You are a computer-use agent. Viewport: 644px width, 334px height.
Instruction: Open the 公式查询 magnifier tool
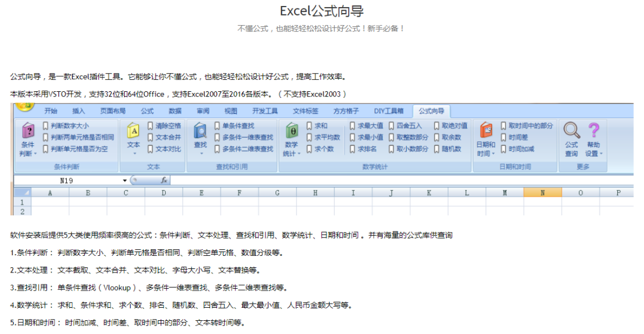[x=571, y=140]
